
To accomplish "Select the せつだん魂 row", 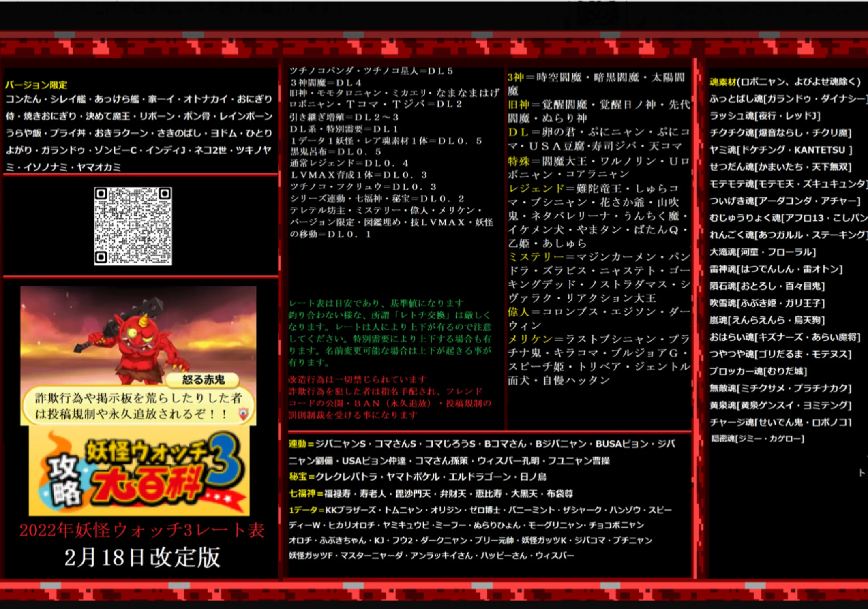I will pos(780,167).
